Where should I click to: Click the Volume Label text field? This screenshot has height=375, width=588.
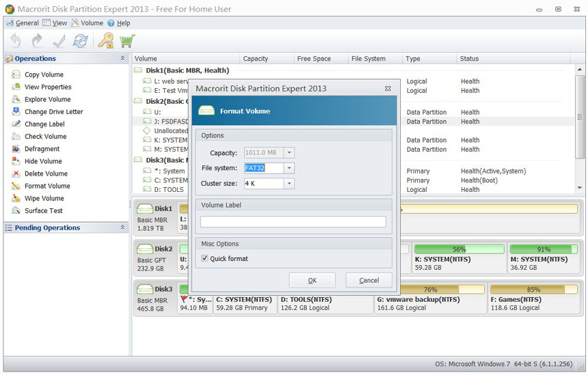pyautogui.click(x=293, y=222)
